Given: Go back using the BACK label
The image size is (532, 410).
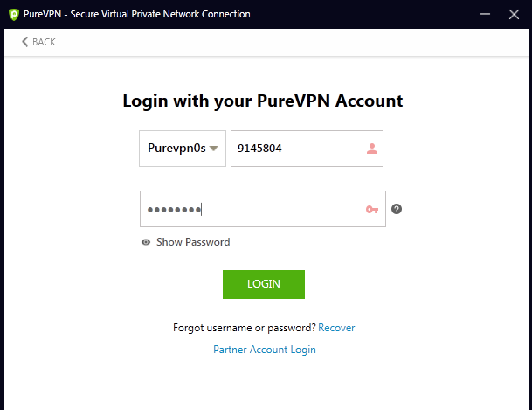Looking at the screenshot, I should pyautogui.click(x=43, y=42).
